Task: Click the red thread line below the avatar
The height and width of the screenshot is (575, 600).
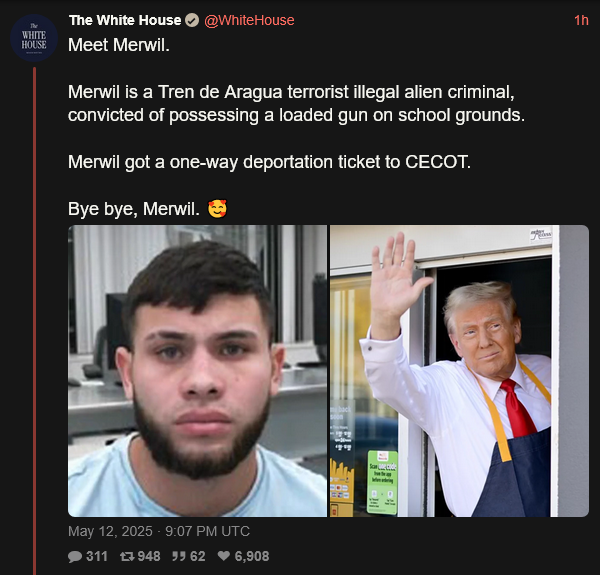Action: pyautogui.click(x=34, y=321)
